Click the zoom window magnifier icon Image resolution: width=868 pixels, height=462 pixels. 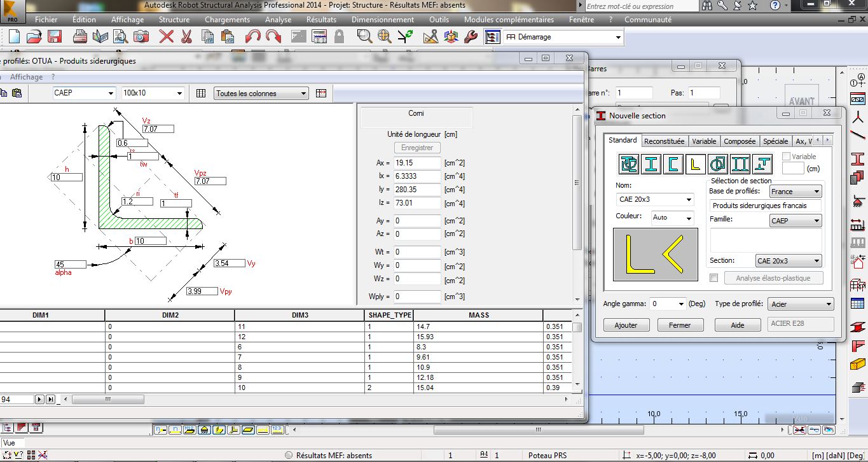click(x=364, y=36)
